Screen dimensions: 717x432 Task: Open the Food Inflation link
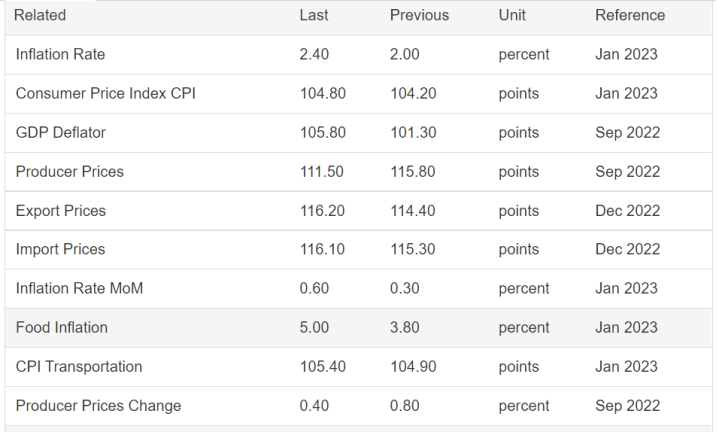(61, 327)
